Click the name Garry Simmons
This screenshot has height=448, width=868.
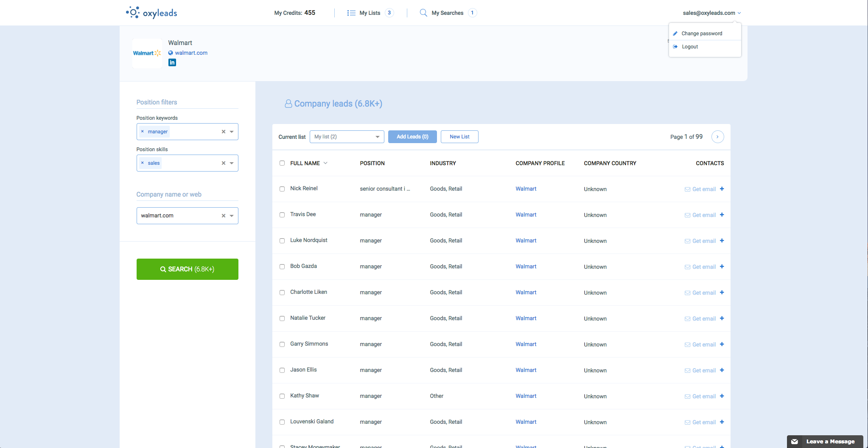coord(309,344)
